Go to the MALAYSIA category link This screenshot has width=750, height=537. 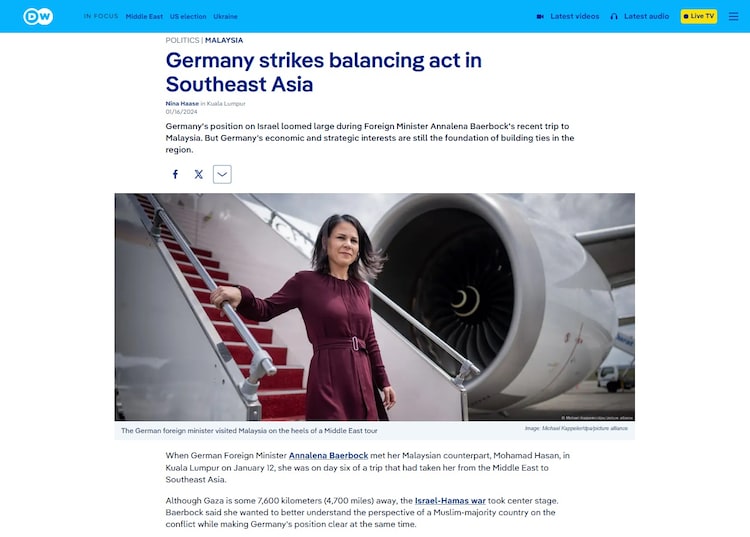(x=224, y=40)
